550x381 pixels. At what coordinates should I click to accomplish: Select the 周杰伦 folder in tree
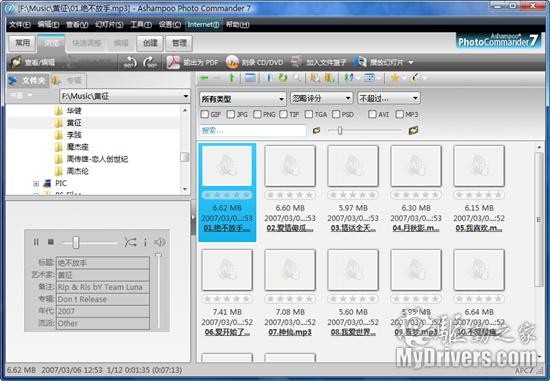click(78, 171)
